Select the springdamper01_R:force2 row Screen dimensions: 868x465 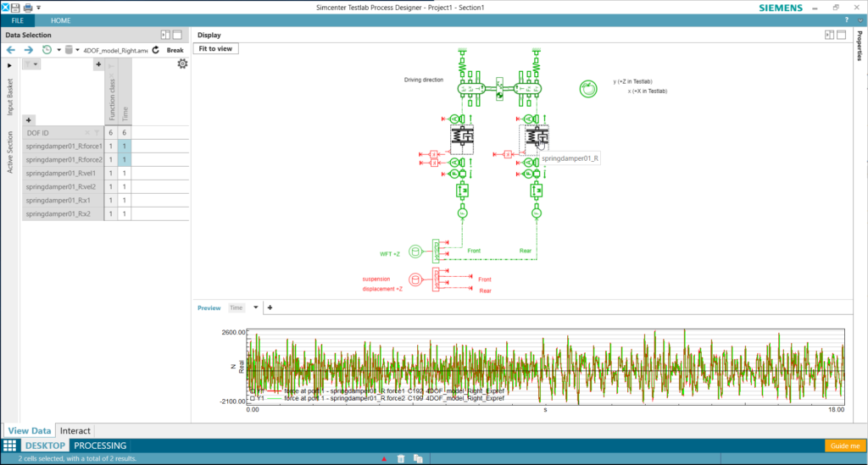63,160
